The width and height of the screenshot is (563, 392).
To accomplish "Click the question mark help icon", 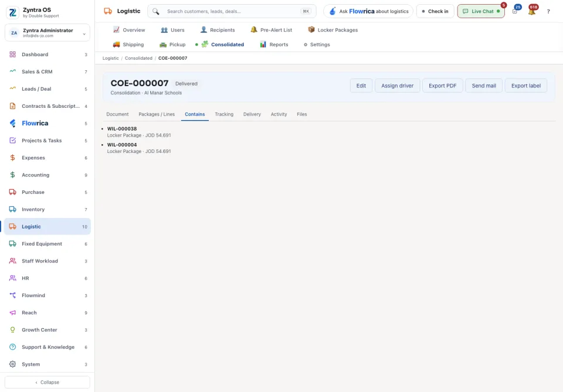I will (x=548, y=12).
